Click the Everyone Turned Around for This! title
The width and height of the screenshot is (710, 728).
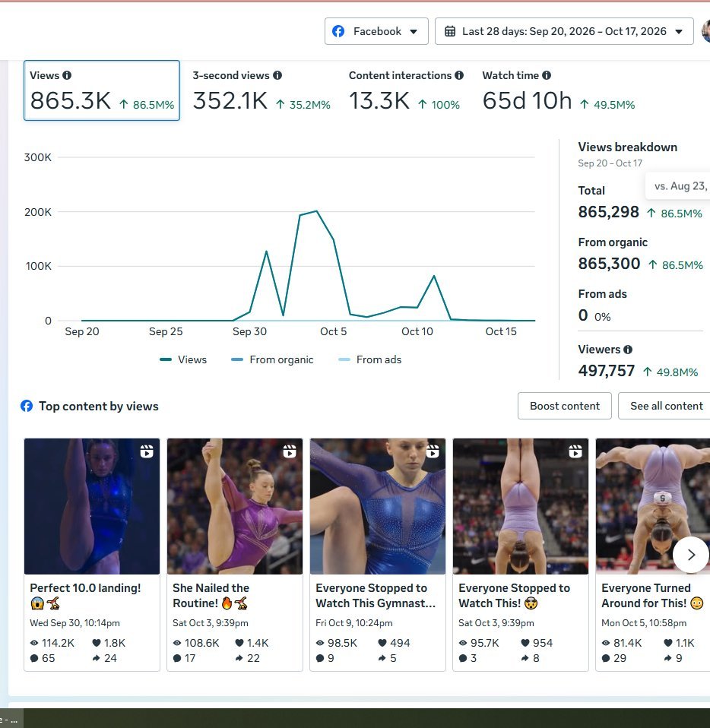coord(652,595)
